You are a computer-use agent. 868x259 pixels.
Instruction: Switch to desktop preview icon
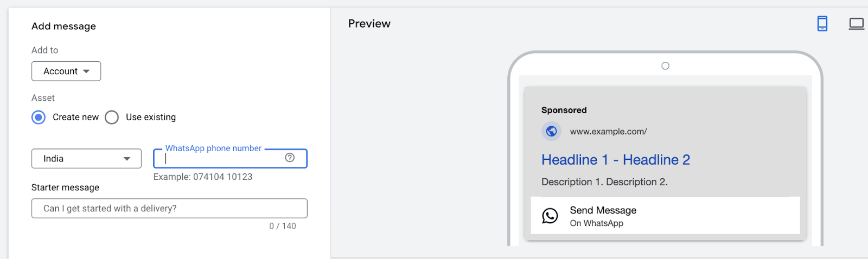[856, 24]
